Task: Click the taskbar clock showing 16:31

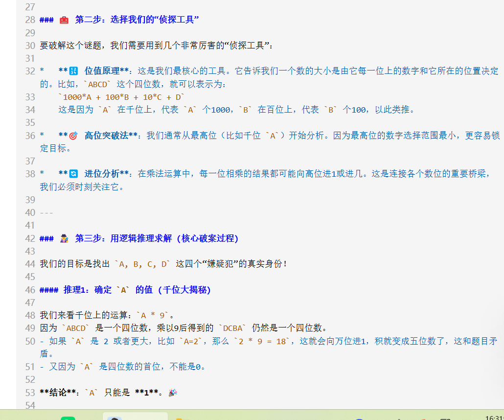Action: [493, 418]
